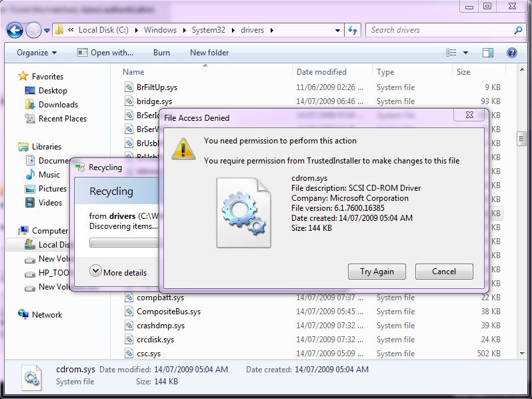Viewport: 532px width, 399px height.
Task: Open Desktop in Favorites
Action: 53,91
